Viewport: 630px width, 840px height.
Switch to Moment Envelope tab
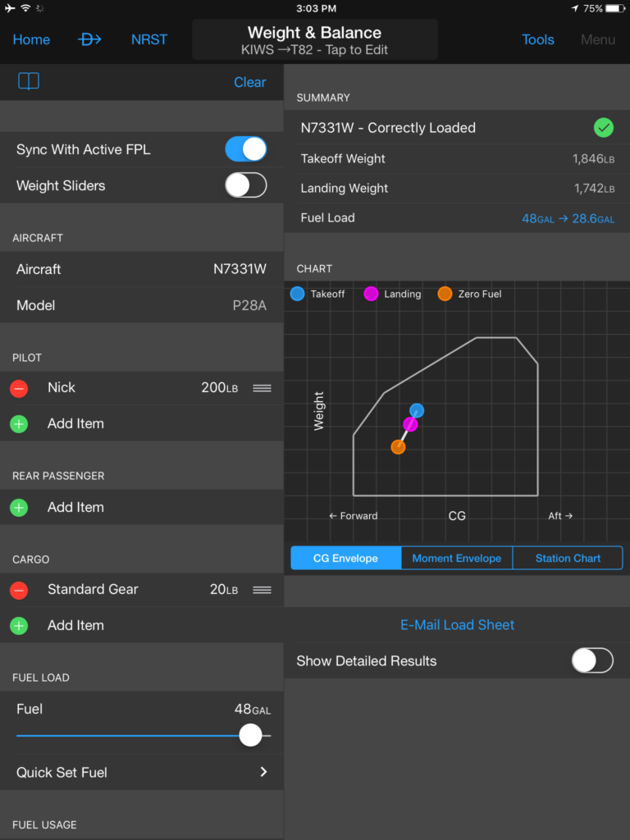(x=457, y=558)
